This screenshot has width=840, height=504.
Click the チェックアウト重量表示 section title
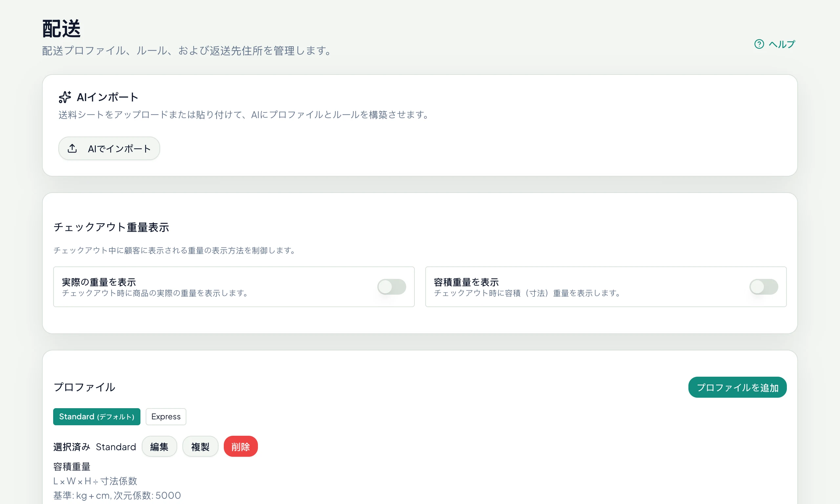click(x=111, y=227)
